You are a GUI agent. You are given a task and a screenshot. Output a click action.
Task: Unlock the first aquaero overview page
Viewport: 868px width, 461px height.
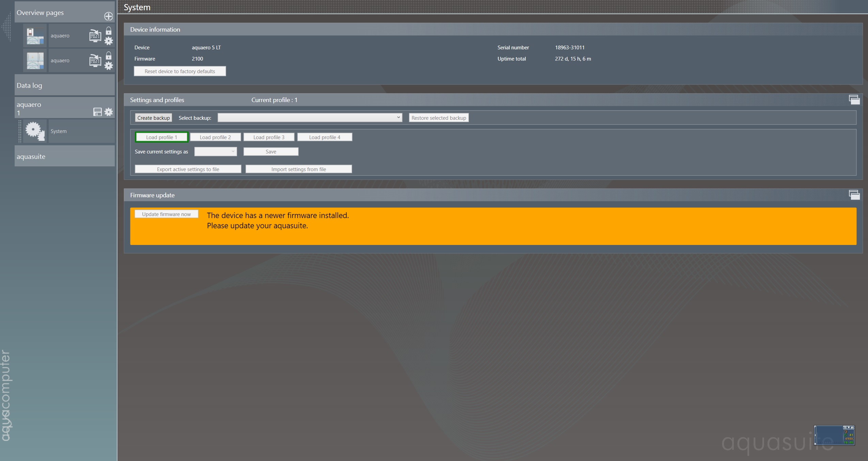109,31
